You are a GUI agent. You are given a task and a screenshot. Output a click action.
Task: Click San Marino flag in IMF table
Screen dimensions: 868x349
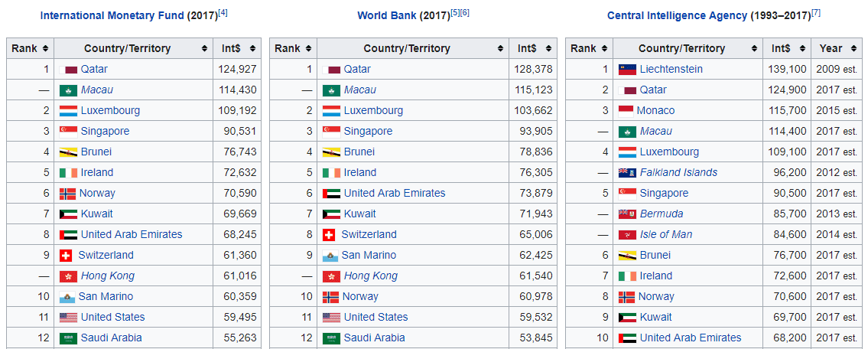(67, 298)
